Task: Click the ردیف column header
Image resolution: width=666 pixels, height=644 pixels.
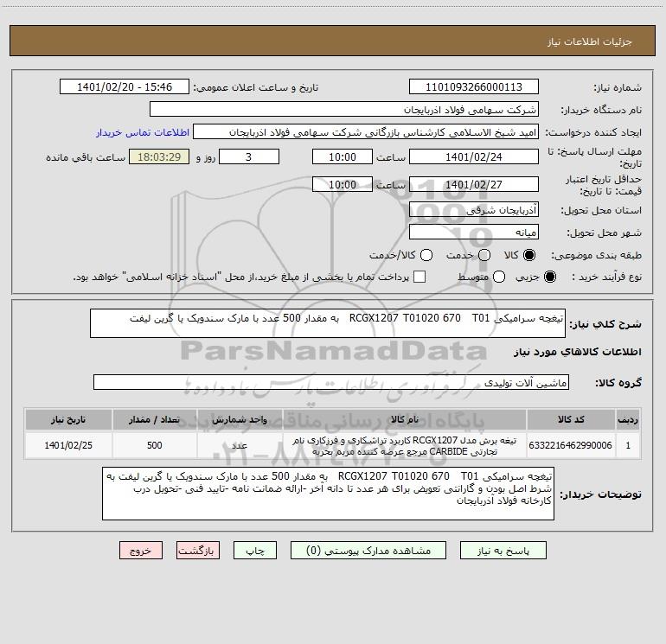Action: 628,419
